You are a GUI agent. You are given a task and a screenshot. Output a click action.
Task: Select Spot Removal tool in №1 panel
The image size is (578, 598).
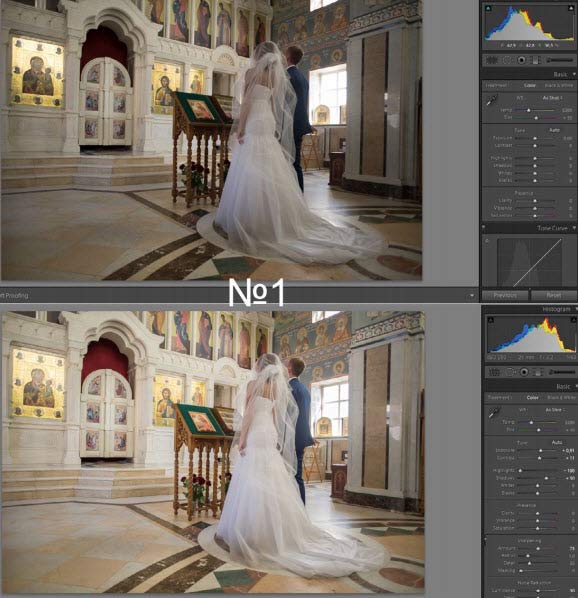(x=507, y=60)
